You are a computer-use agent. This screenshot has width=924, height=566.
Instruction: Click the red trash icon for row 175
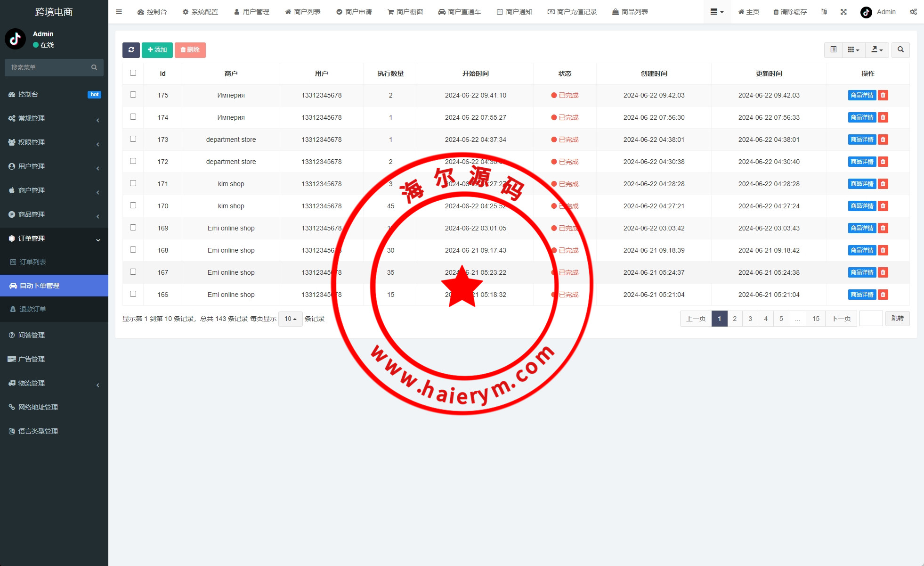(883, 95)
